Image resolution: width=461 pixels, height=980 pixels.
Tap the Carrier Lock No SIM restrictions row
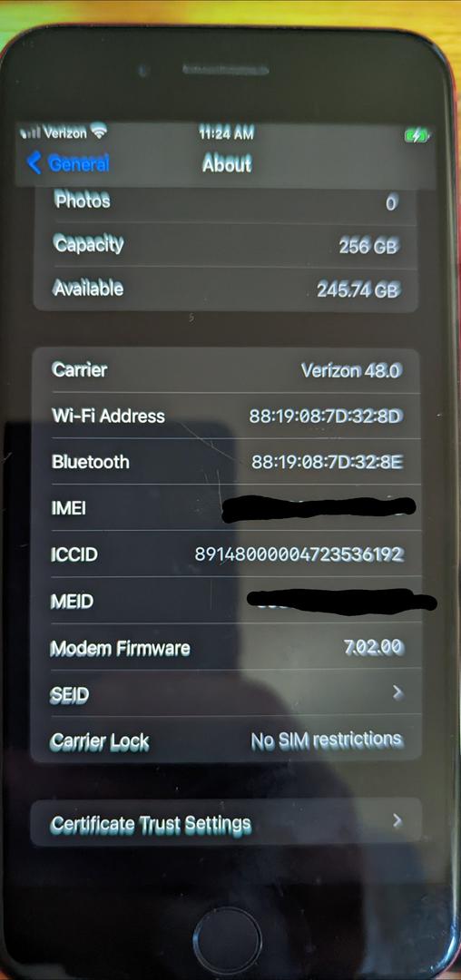(x=226, y=741)
